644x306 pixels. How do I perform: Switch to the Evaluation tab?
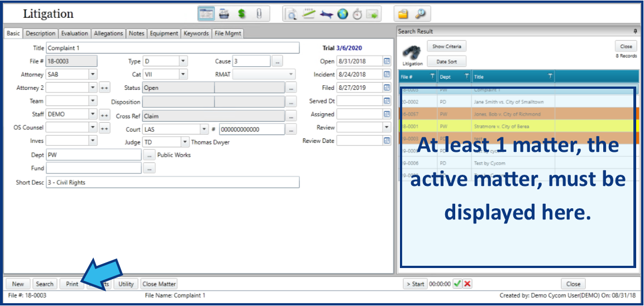tap(74, 34)
